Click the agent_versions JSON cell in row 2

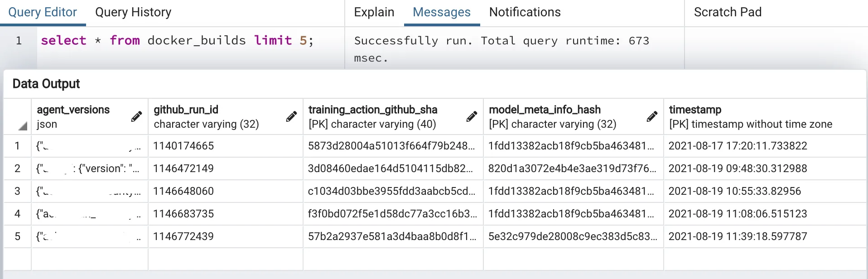pyautogui.click(x=89, y=168)
